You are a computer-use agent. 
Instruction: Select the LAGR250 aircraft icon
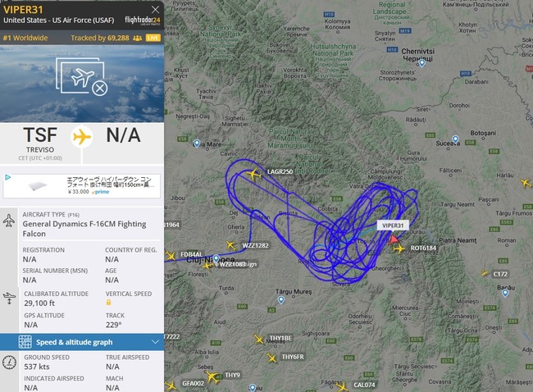click(x=253, y=175)
